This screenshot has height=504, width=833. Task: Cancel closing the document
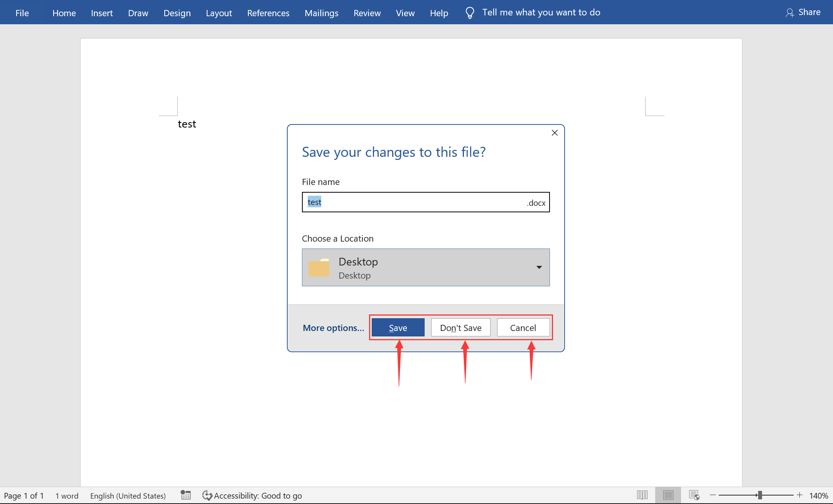[523, 327]
